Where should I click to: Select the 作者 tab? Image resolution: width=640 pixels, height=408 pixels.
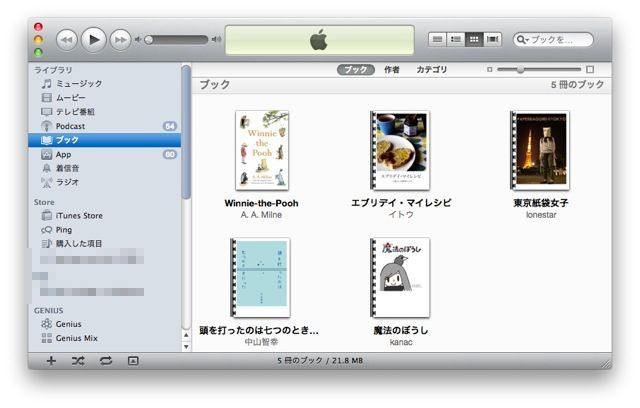coord(392,70)
